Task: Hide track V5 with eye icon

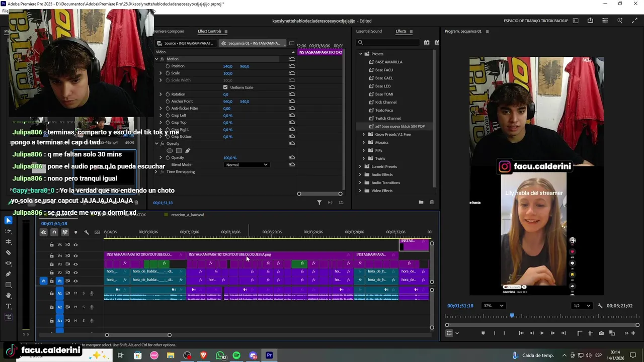Action: click(75, 245)
